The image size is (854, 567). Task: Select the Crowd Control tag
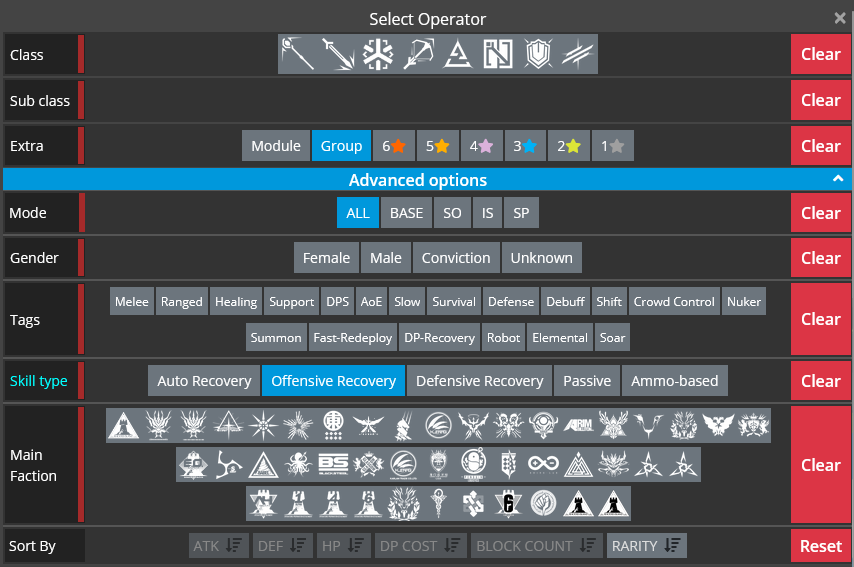coord(674,301)
